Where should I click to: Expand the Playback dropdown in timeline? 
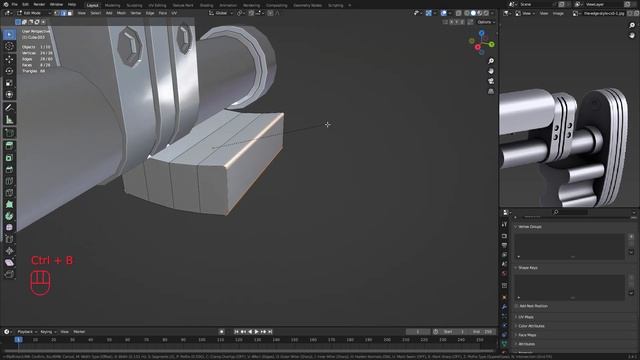27,332
